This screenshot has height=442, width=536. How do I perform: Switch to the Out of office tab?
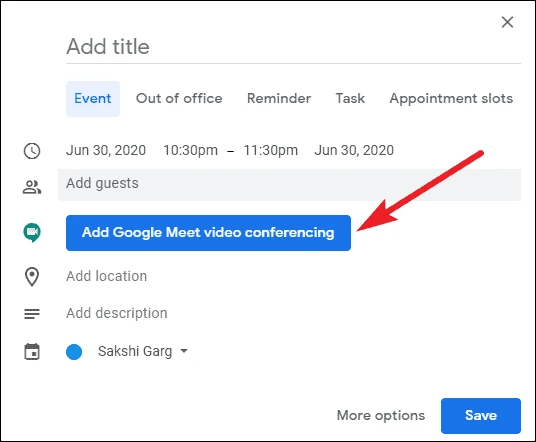click(179, 98)
